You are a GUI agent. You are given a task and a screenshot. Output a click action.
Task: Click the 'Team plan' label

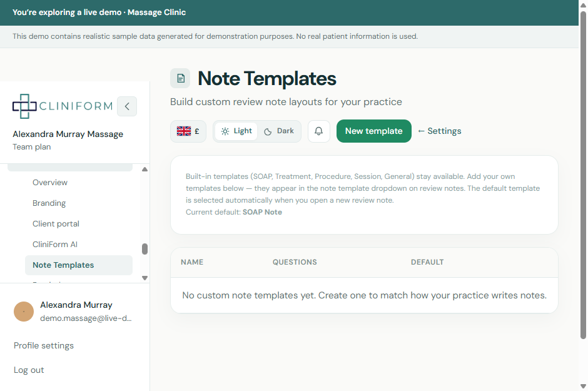click(32, 147)
